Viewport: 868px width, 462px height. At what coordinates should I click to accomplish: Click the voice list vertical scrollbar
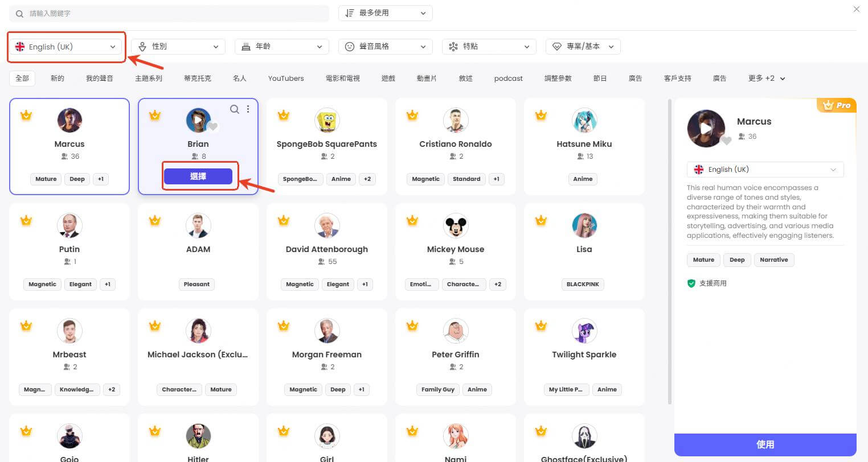pos(669,250)
